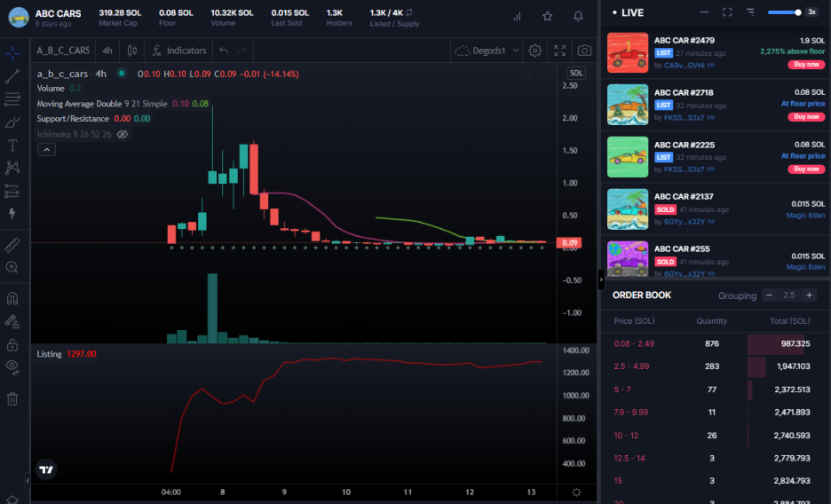Open the chart patterns tool

pos(12,168)
